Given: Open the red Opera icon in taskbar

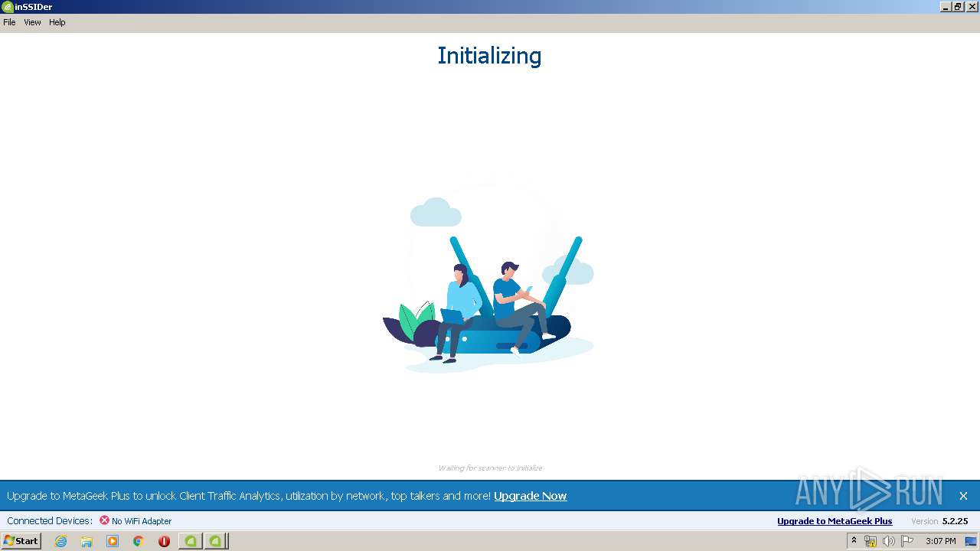Looking at the screenshot, I should pos(164,541).
